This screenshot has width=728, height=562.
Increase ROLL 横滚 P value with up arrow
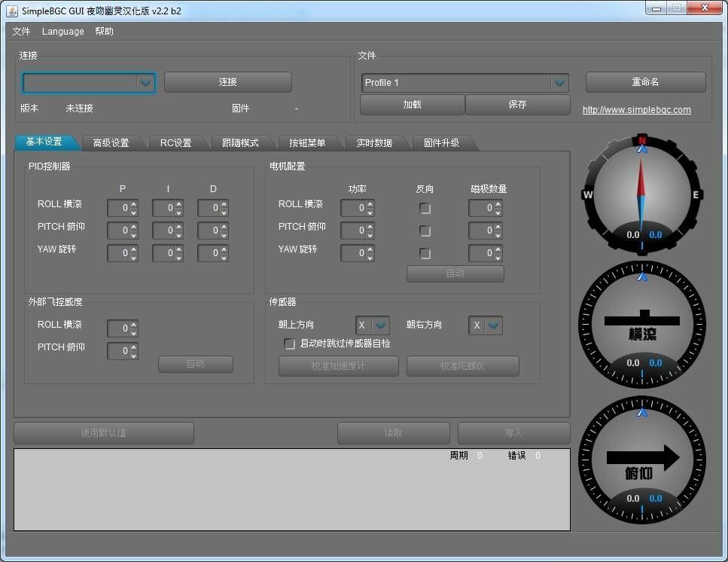(x=134, y=204)
